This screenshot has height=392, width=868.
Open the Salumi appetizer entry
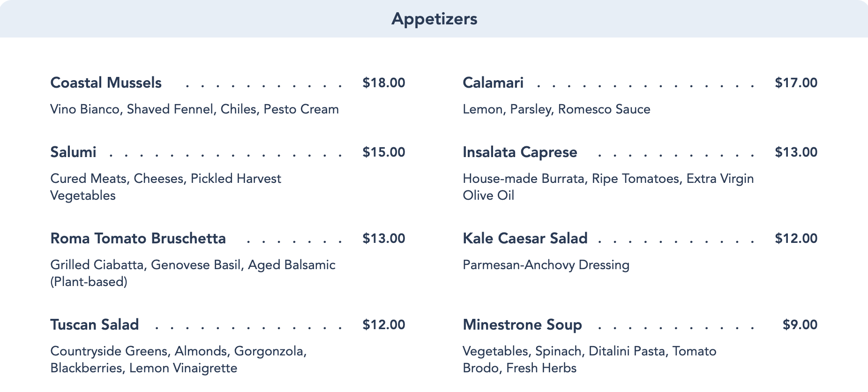point(73,152)
